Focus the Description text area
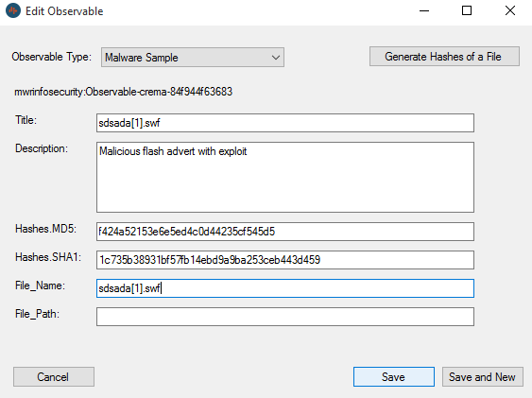Image resolution: width=532 pixels, height=398 pixels. (x=285, y=177)
